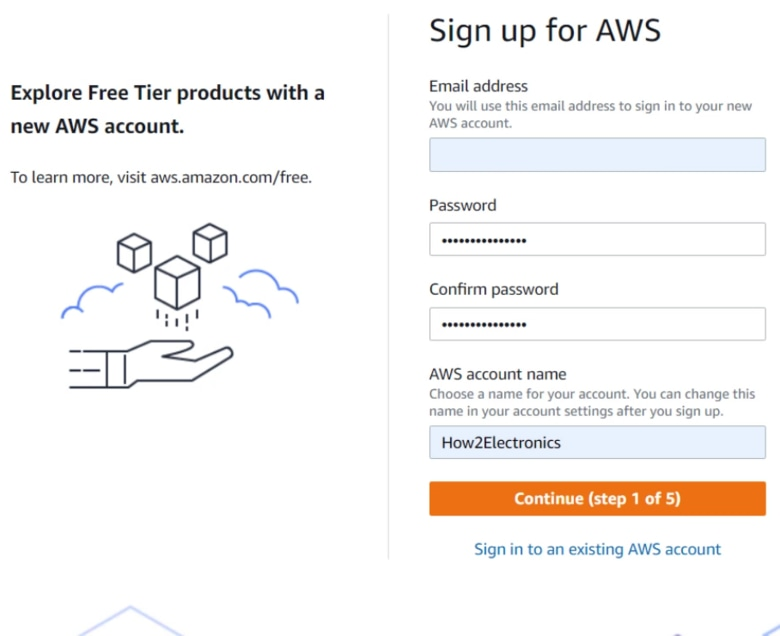
Task: Click the open hand in the illustration
Action: pos(151,364)
